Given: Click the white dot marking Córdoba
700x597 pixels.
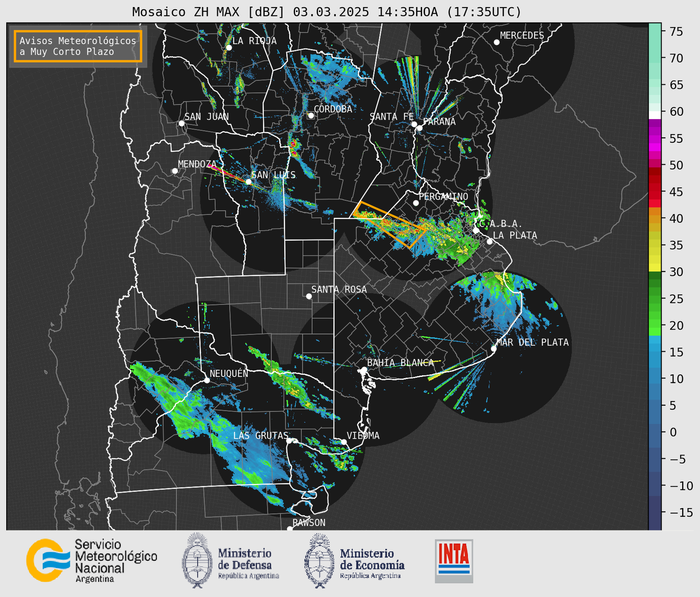Looking at the screenshot, I should pos(311,115).
